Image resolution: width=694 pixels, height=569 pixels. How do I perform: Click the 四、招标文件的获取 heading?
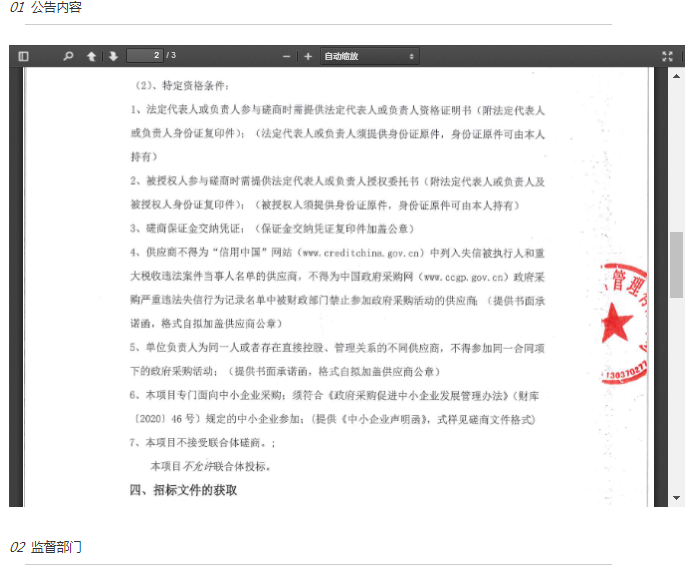[184, 490]
